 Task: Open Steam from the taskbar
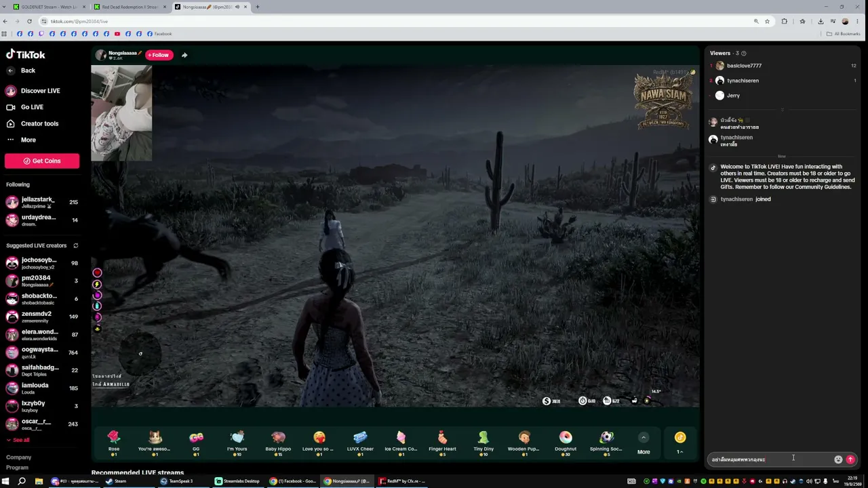coord(116,481)
